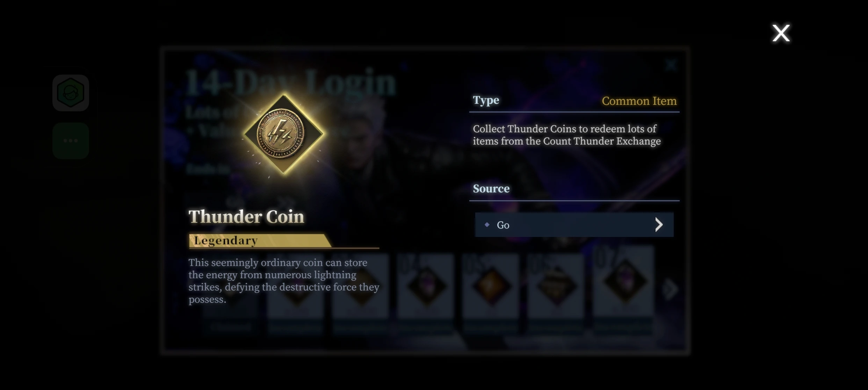This screenshot has height=390, width=868.
Task: Click the dimmed login panel close X
Action: (671, 65)
